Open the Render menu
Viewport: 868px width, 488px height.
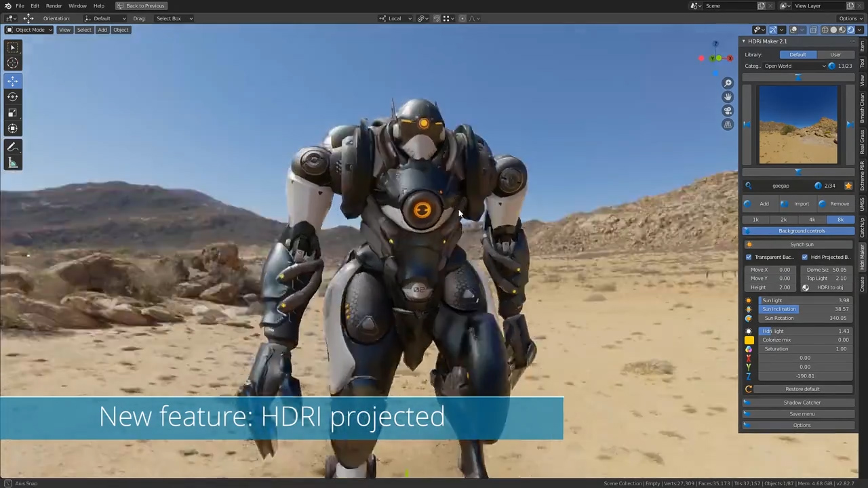[x=54, y=5]
